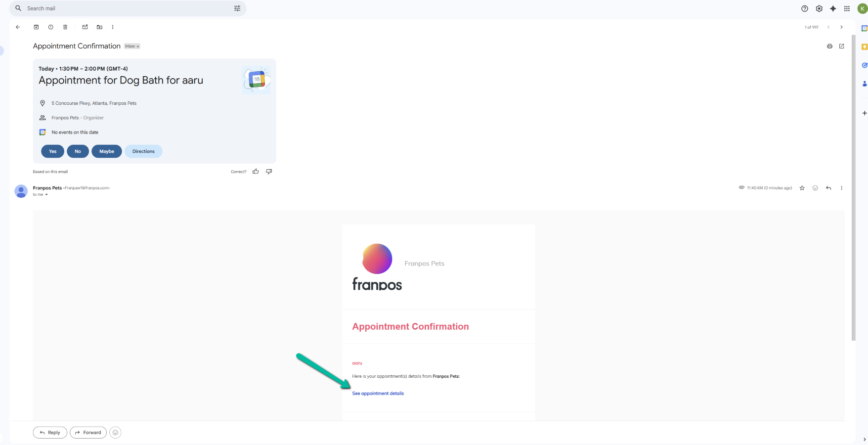Viewport: 868px width, 445px height.
Task: Star the Franpos Pets message
Action: point(802,188)
